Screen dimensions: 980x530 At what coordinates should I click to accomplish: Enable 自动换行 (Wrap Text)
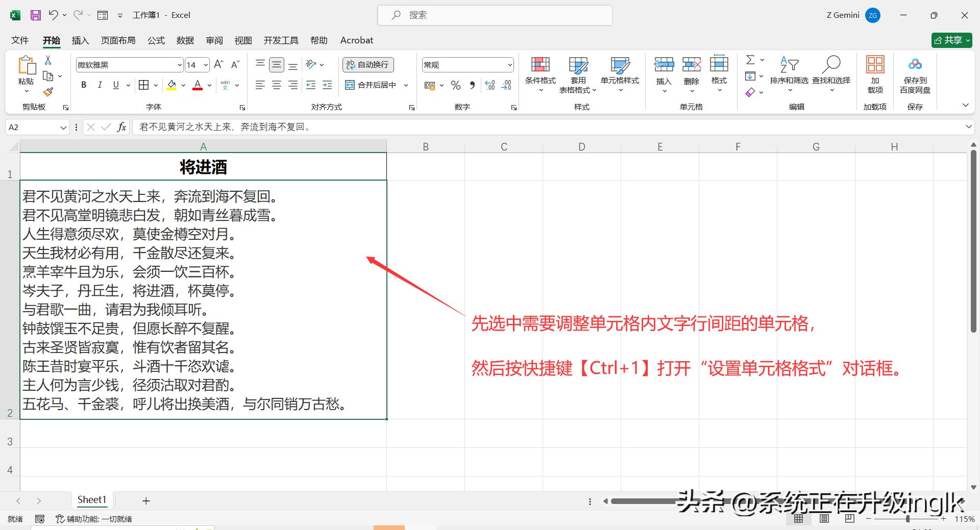[x=367, y=64]
